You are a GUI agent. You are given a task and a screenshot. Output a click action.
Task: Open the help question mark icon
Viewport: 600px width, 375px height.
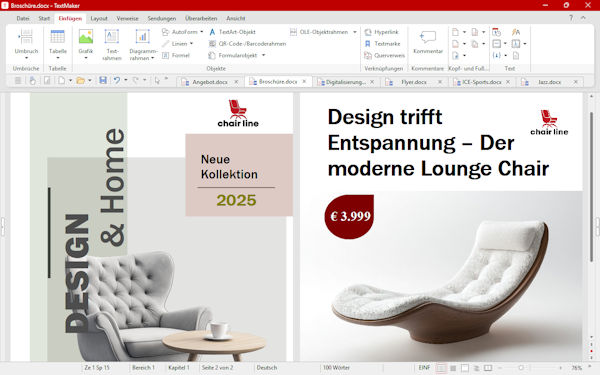pyautogui.click(x=571, y=18)
